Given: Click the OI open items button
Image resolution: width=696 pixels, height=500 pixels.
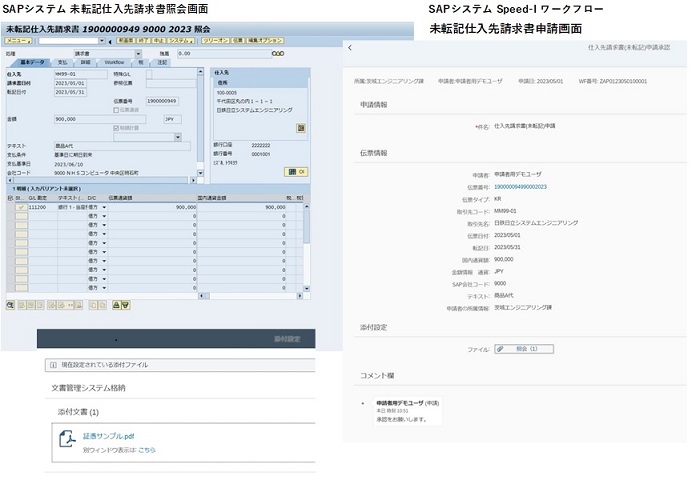Looking at the screenshot, I should click(x=296, y=172).
